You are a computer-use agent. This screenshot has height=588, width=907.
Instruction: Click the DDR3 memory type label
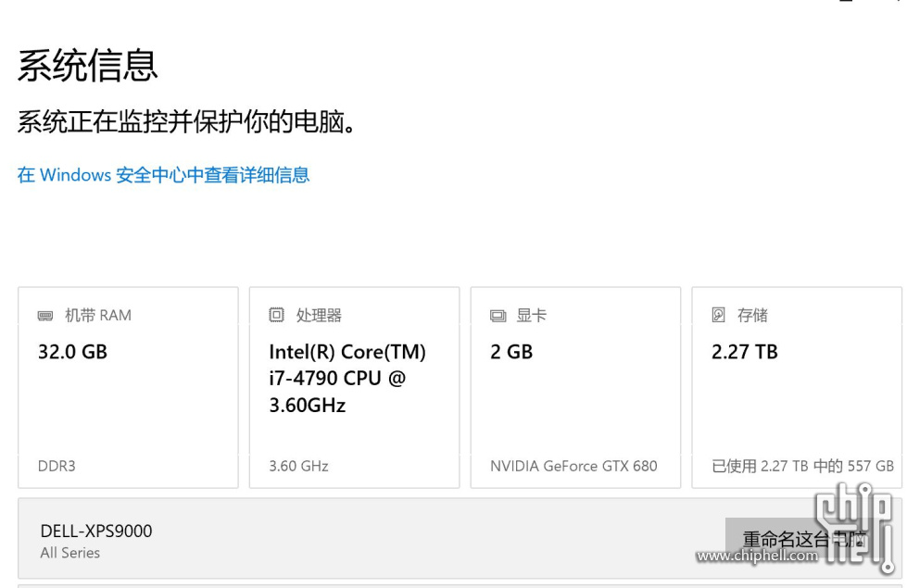[57, 466]
